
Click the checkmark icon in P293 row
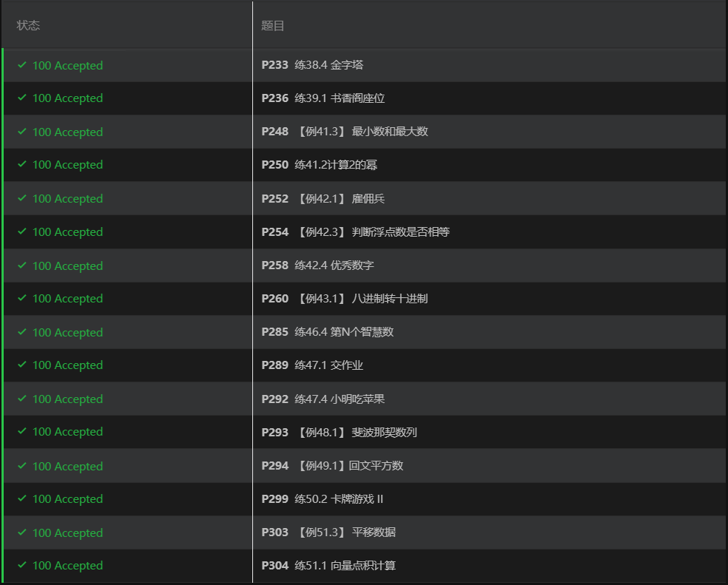(x=21, y=431)
